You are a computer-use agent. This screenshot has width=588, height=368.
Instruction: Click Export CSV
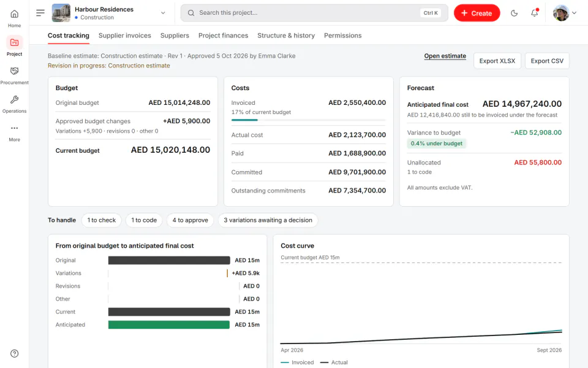[x=547, y=61]
